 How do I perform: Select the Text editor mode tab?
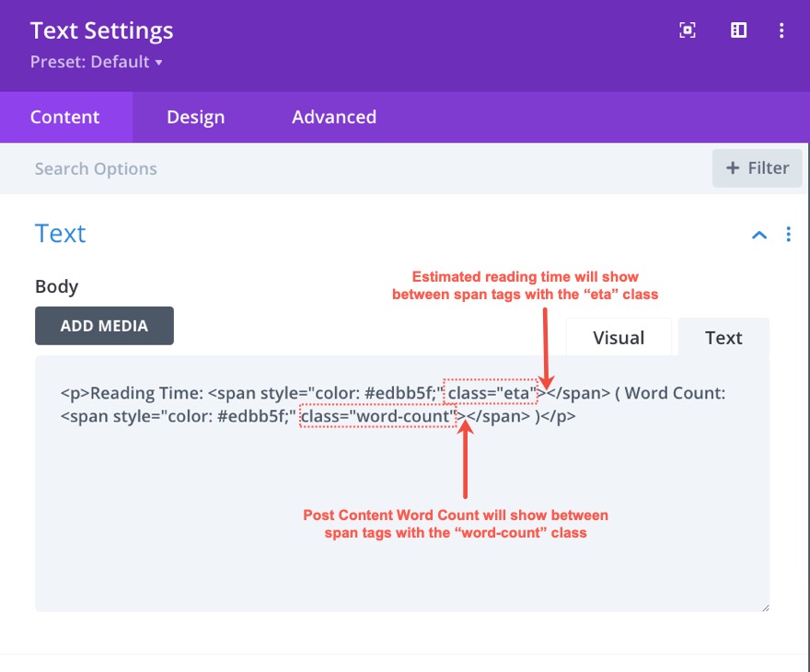(x=723, y=338)
